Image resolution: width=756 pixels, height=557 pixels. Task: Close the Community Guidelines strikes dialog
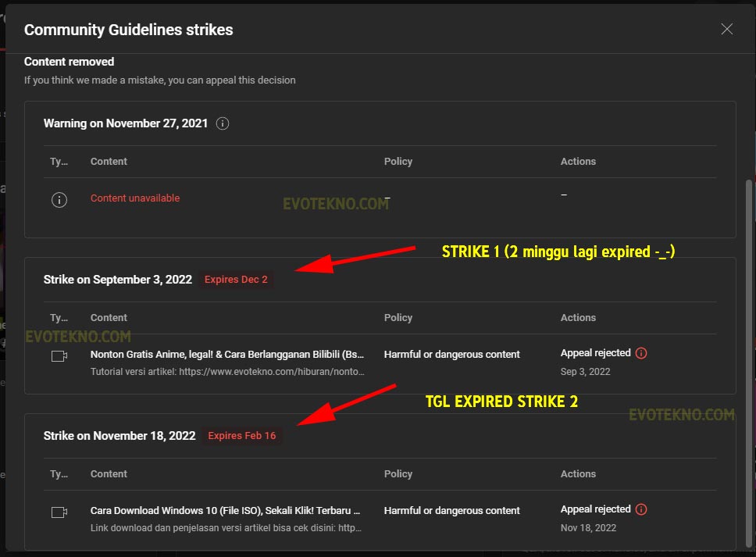726,30
